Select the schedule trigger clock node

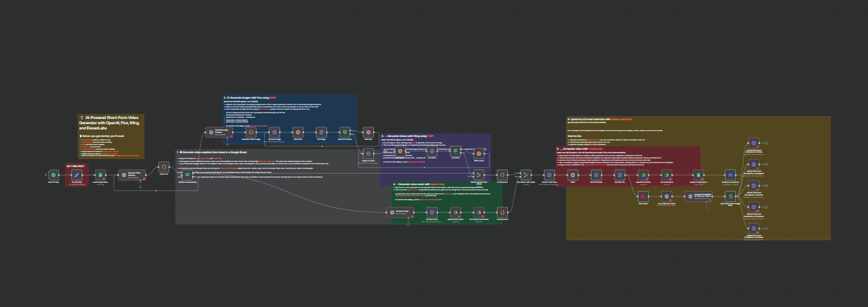tap(53, 175)
